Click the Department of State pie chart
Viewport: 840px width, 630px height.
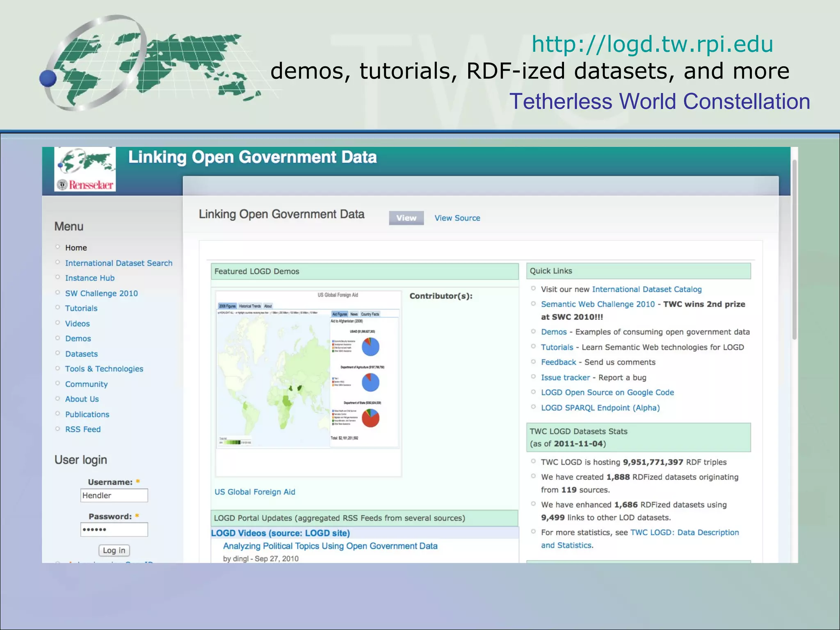coord(370,418)
